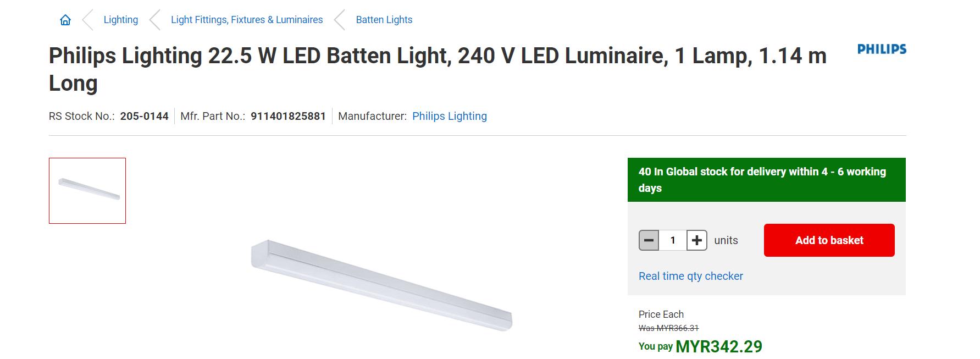The image size is (980, 359).
Task: Open the Real time qty checker
Action: point(690,276)
